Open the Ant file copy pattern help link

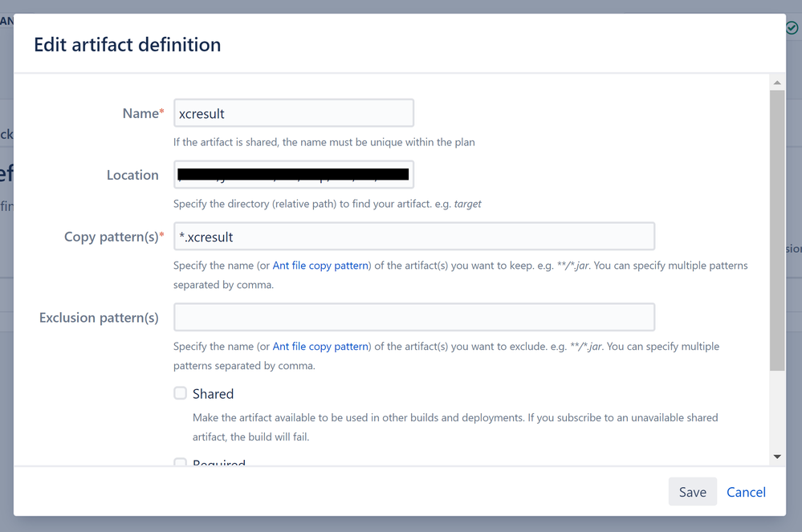(320, 266)
